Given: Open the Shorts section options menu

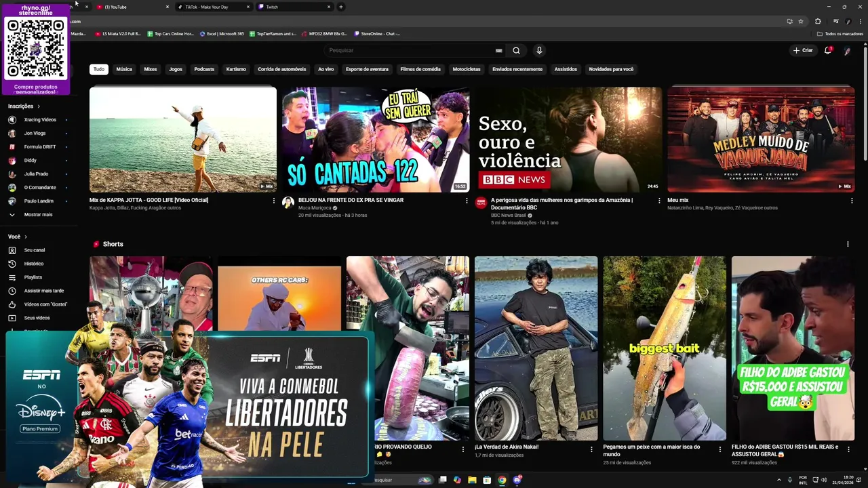Looking at the screenshot, I should pyautogui.click(x=848, y=244).
